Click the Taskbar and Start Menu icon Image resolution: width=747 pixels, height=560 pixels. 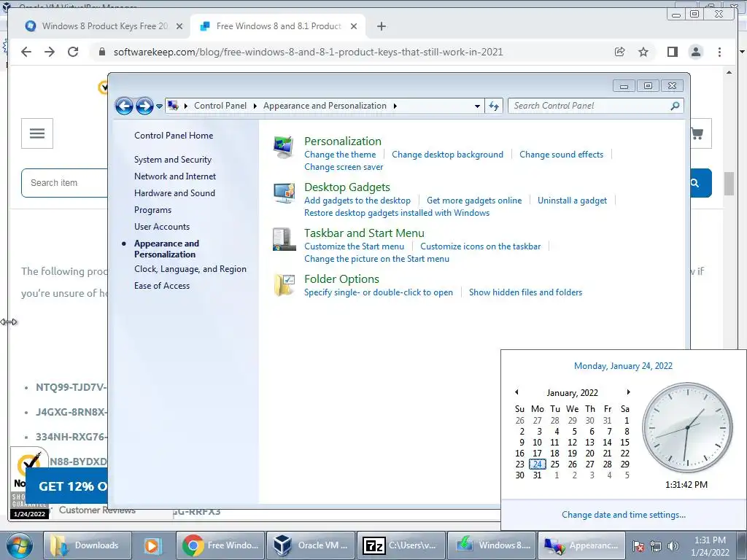click(284, 239)
